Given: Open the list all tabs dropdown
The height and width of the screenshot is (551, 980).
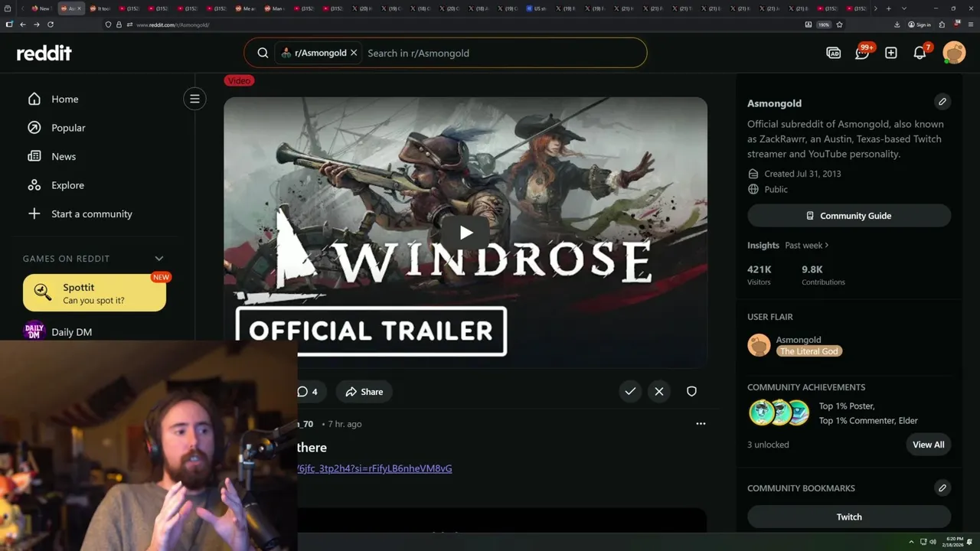Looking at the screenshot, I should [x=904, y=8].
